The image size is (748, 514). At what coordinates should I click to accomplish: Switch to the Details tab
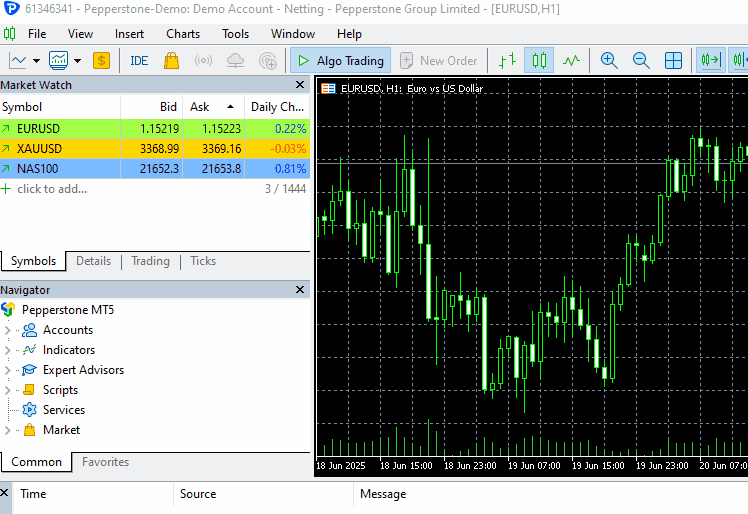click(x=94, y=261)
